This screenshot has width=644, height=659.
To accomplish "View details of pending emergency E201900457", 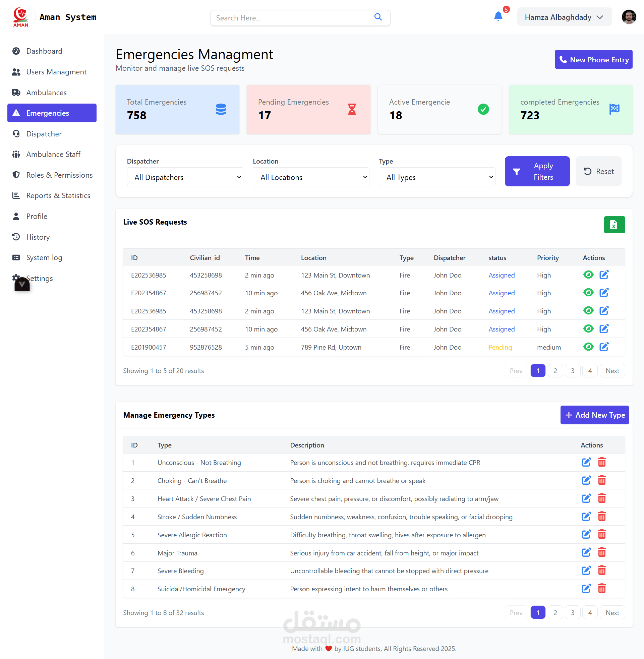I will coord(588,347).
